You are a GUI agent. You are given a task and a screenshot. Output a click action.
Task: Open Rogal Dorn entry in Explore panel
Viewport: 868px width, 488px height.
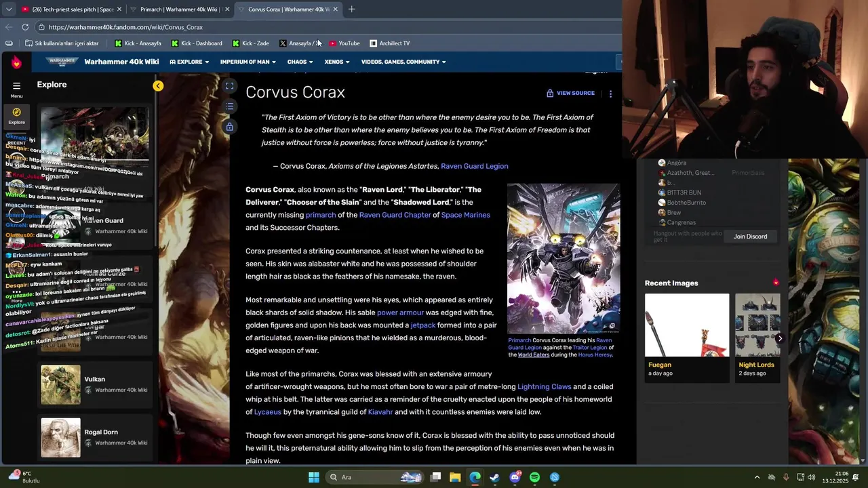[94, 437]
